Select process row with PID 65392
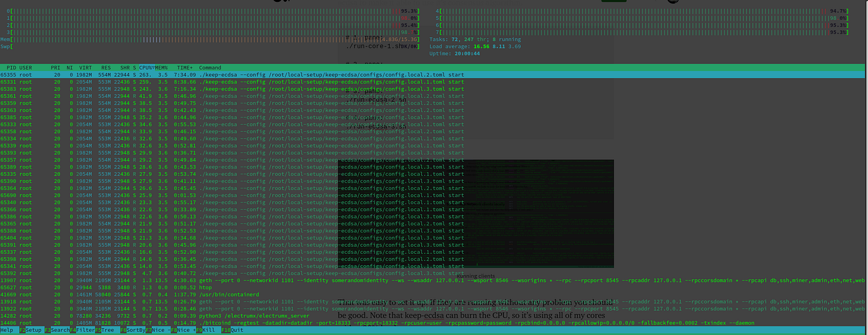 pos(434,273)
